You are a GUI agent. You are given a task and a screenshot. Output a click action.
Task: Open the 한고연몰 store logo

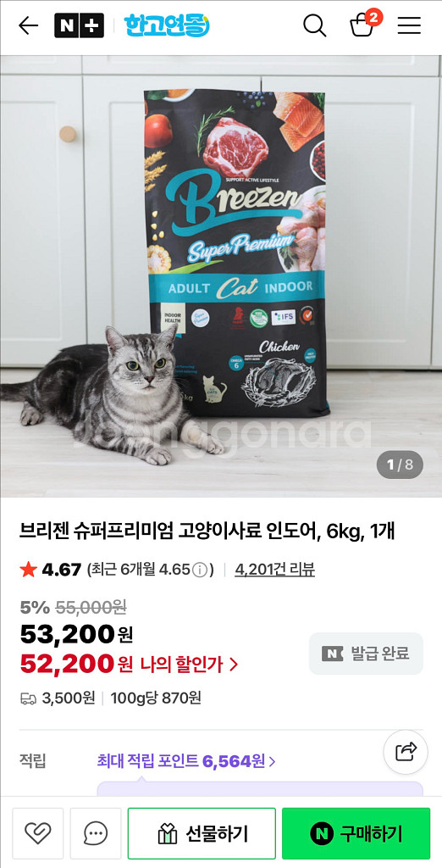pyautogui.click(x=167, y=25)
